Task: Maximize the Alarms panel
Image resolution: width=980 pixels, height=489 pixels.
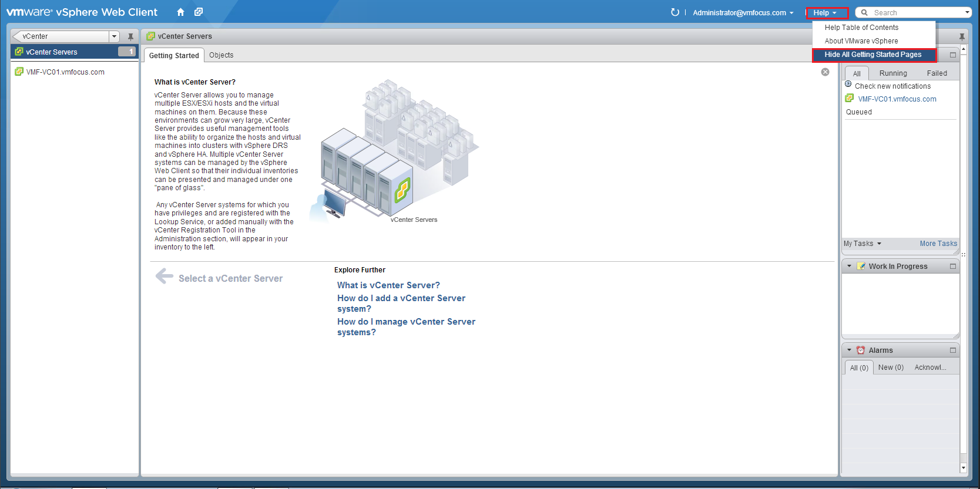Action: pyautogui.click(x=952, y=350)
